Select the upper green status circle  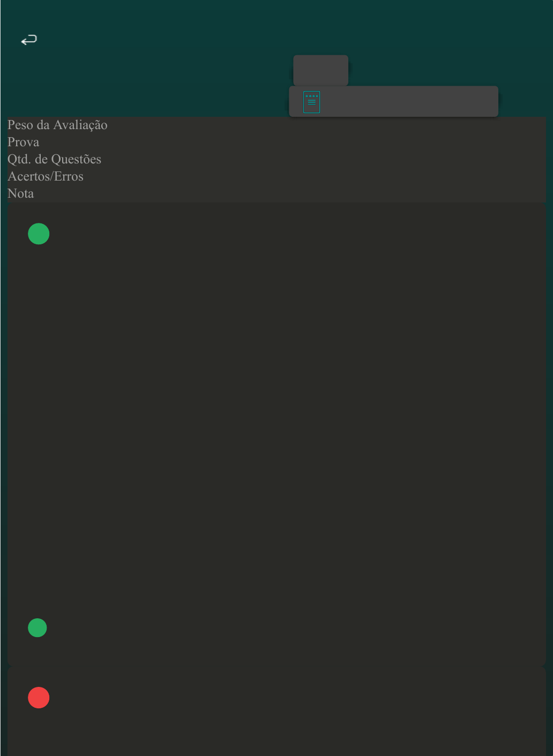[x=39, y=234]
